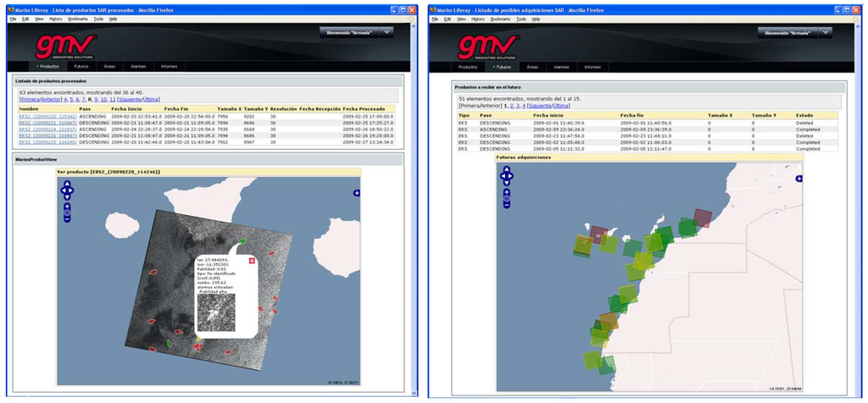The width and height of the screenshot is (868, 403).
Task: Pan down in the left window's product map
Action: pos(67,196)
